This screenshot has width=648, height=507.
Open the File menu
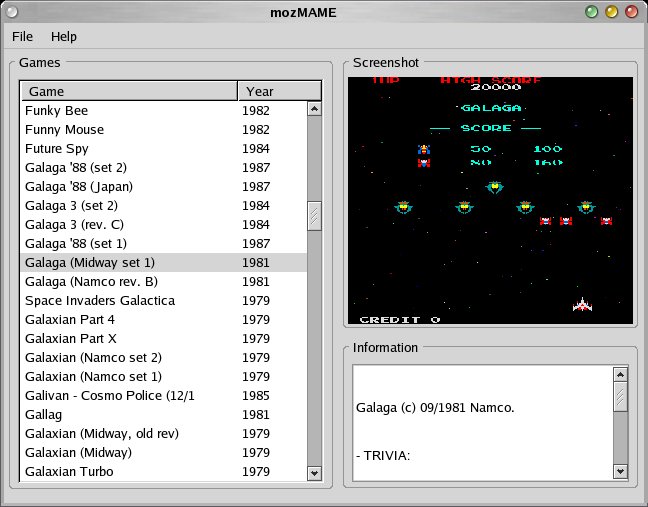[x=22, y=37]
